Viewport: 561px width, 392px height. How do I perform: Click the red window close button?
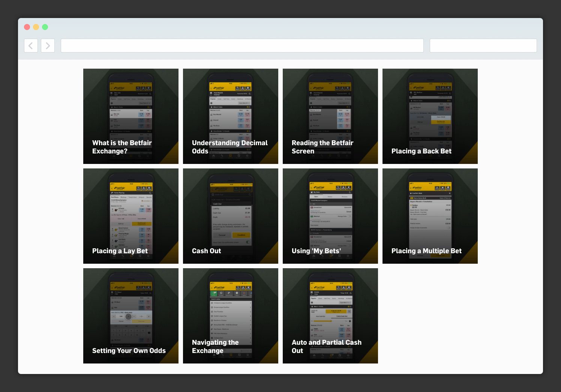pyautogui.click(x=27, y=27)
